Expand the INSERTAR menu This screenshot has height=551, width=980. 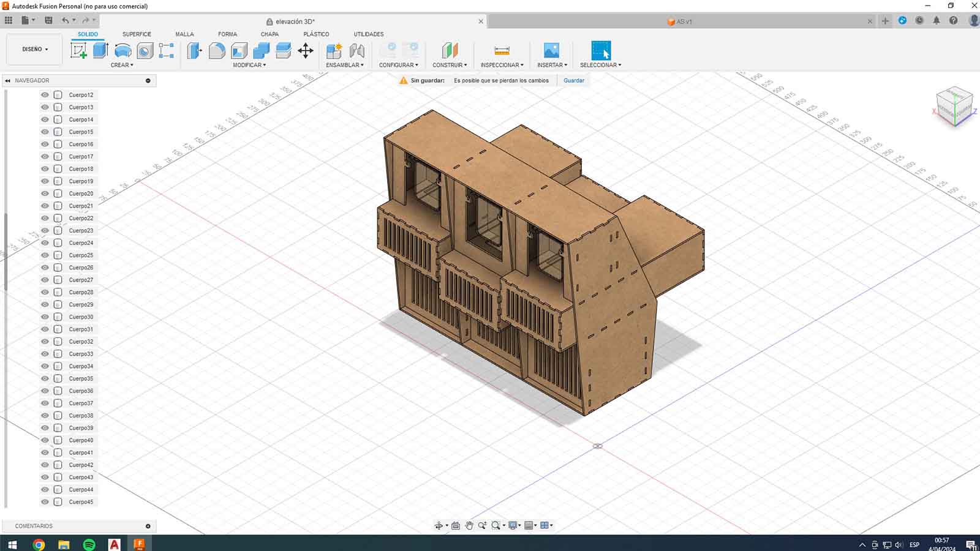point(552,65)
